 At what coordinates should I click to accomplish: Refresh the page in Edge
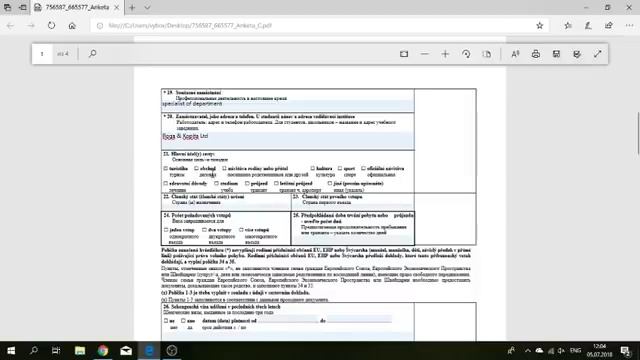click(51, 25)
